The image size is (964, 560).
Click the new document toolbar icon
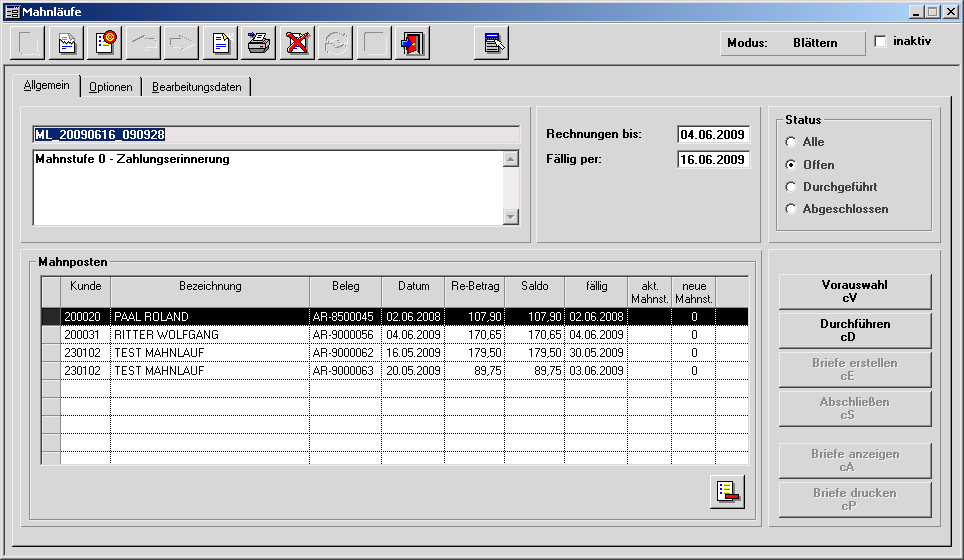[221, 43]
